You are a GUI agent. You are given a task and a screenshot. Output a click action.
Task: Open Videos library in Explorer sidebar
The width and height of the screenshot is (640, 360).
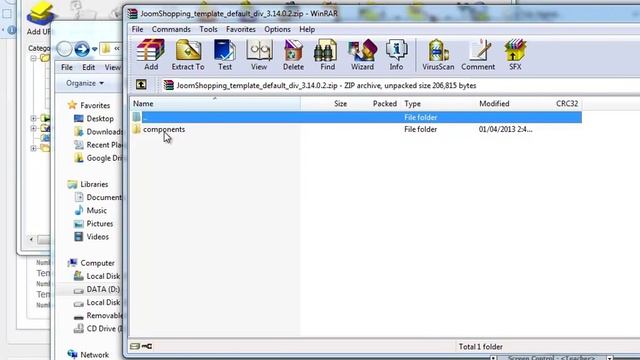tap(98, 236)
